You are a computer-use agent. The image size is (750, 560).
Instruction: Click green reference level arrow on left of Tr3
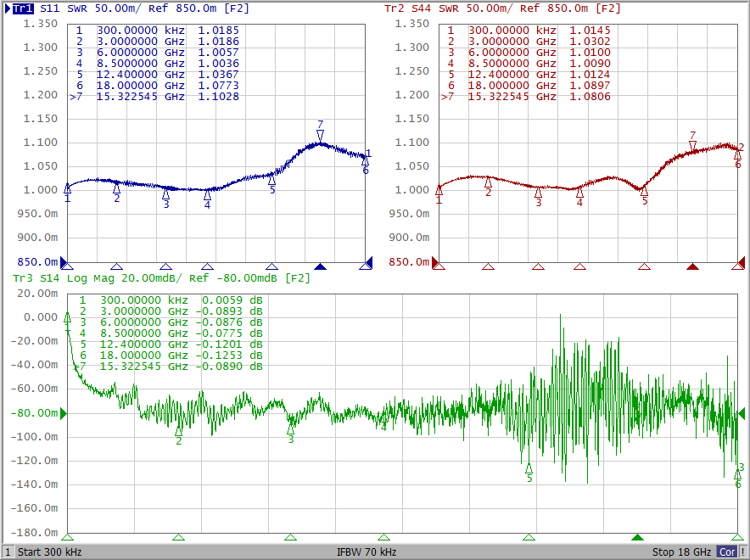(62, 413)
